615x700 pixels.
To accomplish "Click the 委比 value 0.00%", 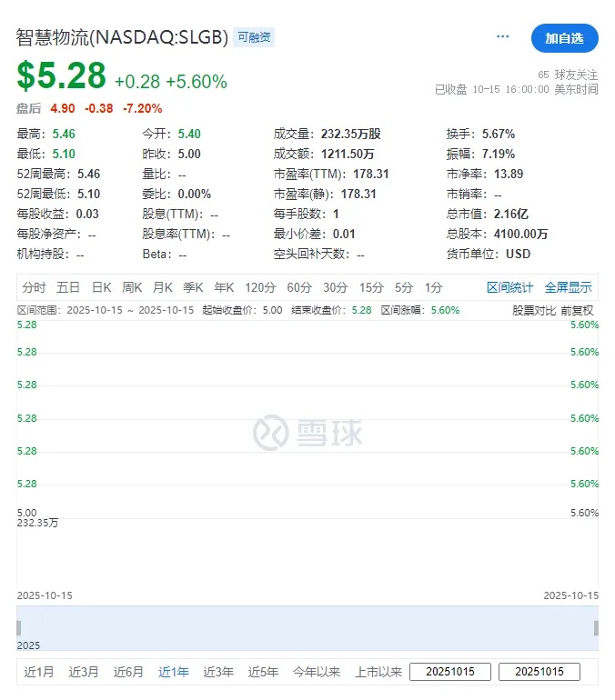I will pyautogui.click(x=195, y=195).
